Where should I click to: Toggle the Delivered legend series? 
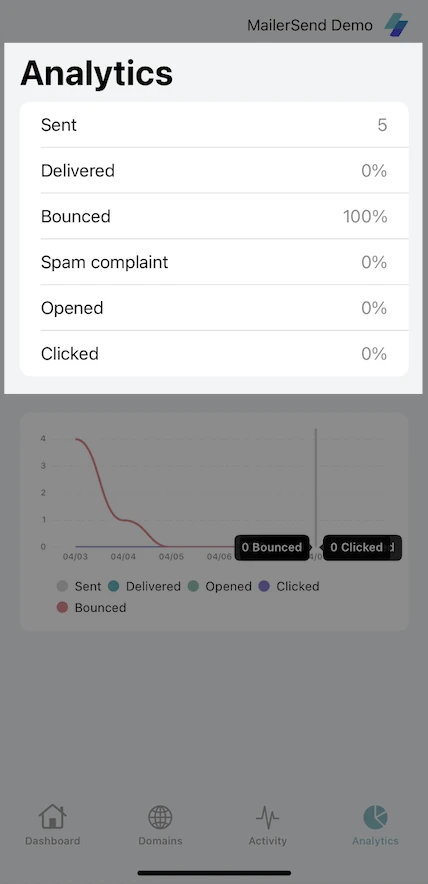[144, 586]
